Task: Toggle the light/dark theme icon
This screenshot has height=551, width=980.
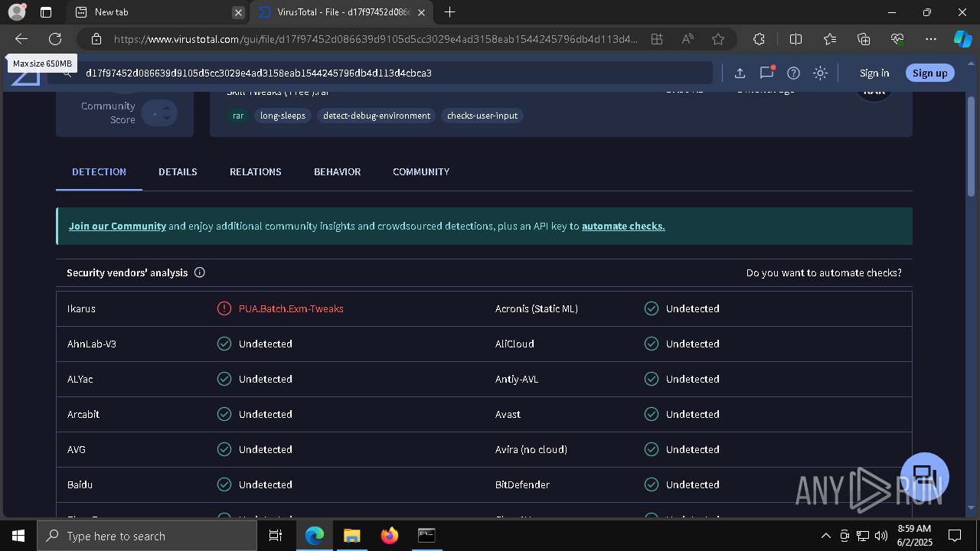Action: [x=821, y=73]
